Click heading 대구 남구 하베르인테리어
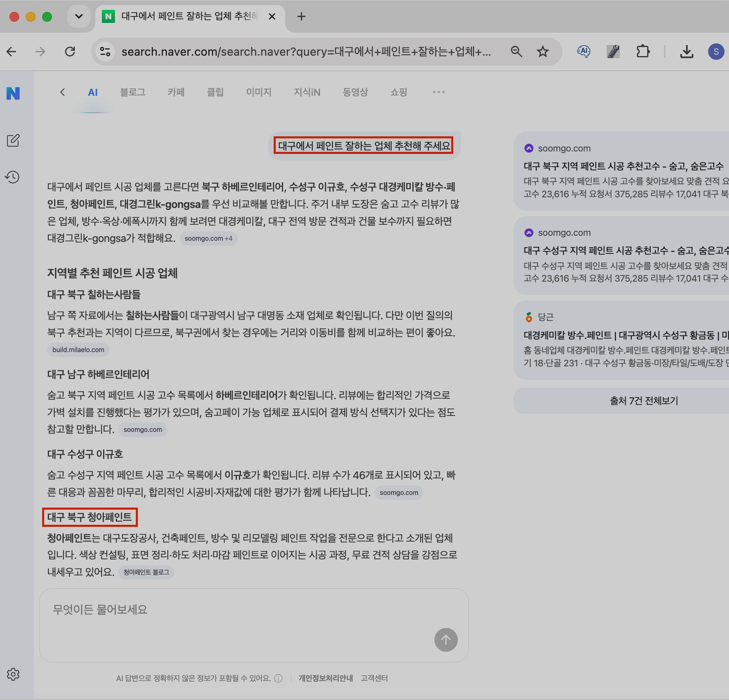Image resolution: width=729 pixels, height=700 pixels. 99,375
